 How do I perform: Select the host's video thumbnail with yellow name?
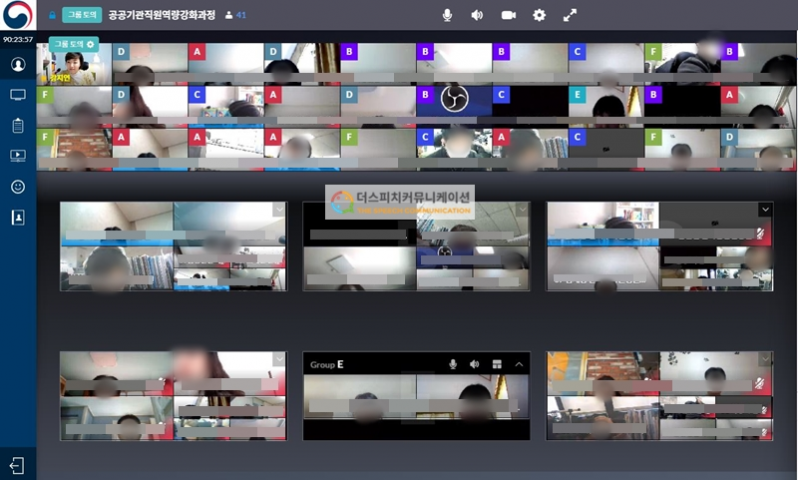point(74,64)
